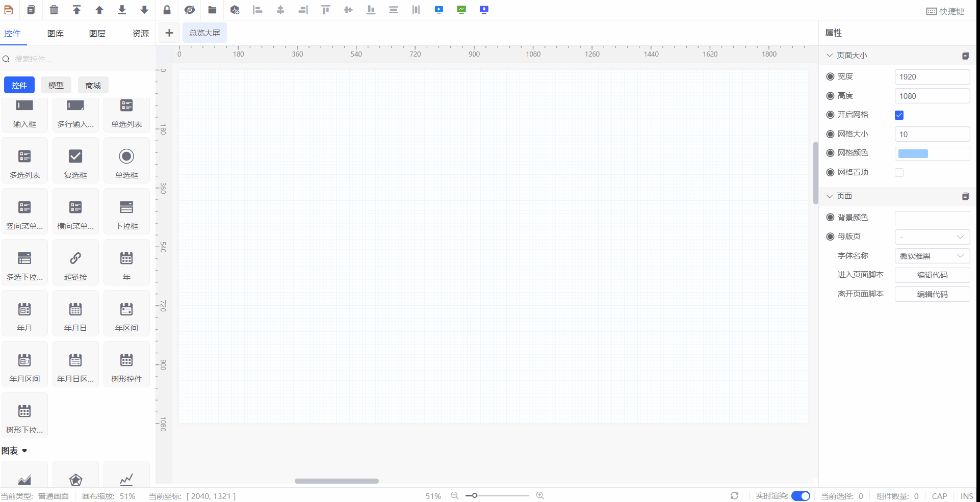Click the align left toolbar icon
The image size is (980, 502).
tap(258, 10)
